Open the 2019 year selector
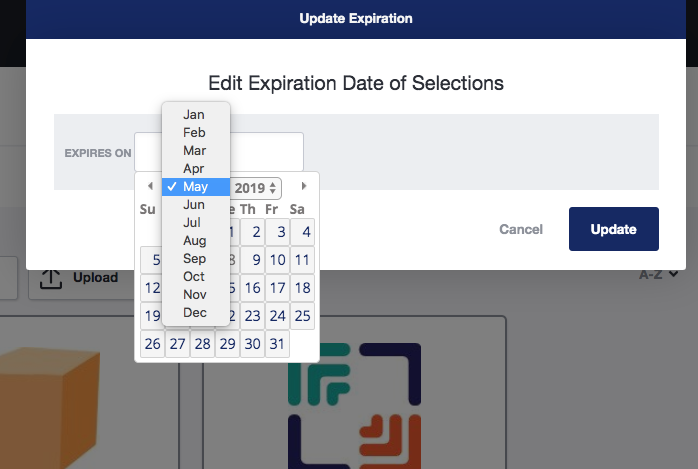698x469 pixels. [x=256, y=188]
